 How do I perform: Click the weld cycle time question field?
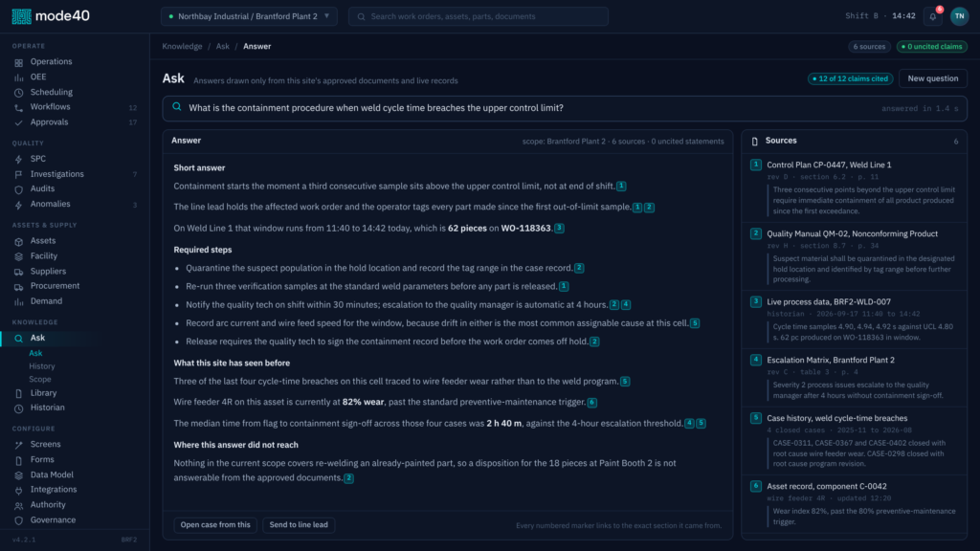tap(565, 108)
